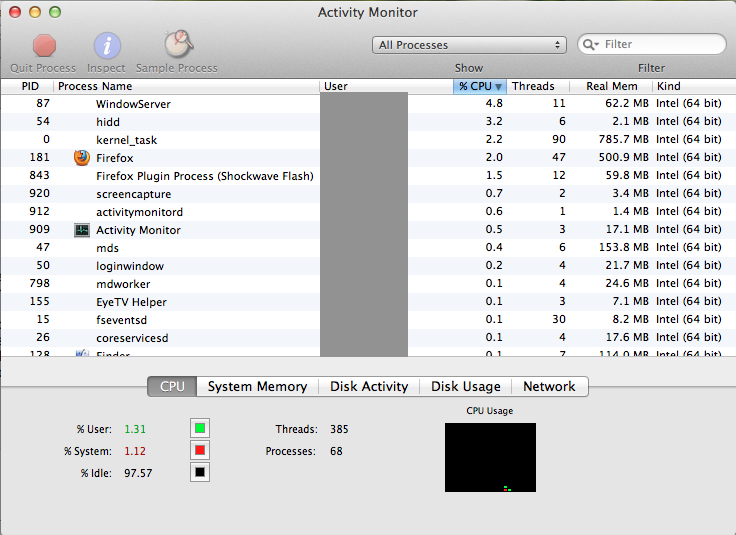Click the green zoom window button
The image size is (736, 535).
coord(55,12)
